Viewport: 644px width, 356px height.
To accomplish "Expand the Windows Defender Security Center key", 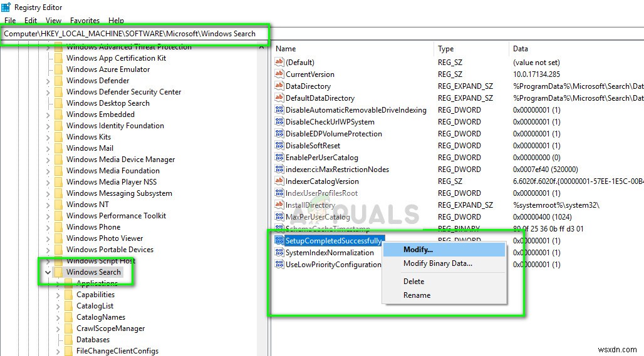I will [48, 92].
